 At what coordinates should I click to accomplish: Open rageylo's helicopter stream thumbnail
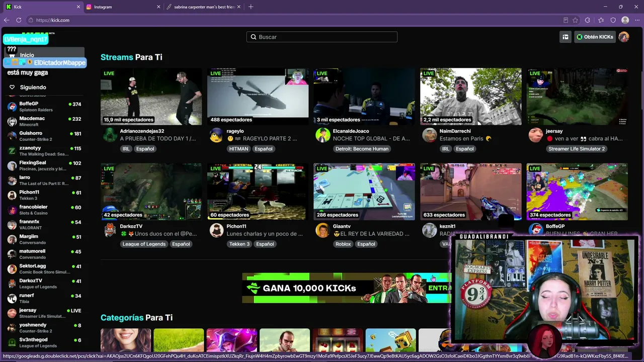coord(258,97)
